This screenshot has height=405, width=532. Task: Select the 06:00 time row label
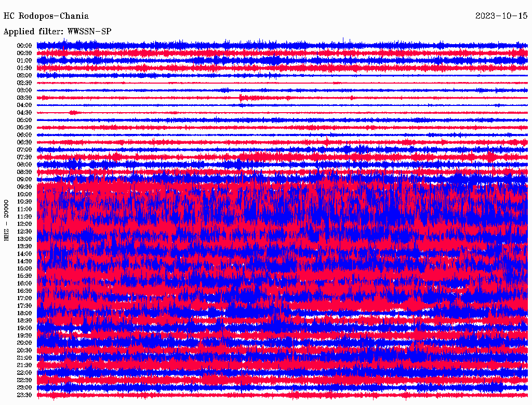coord(24,135)
